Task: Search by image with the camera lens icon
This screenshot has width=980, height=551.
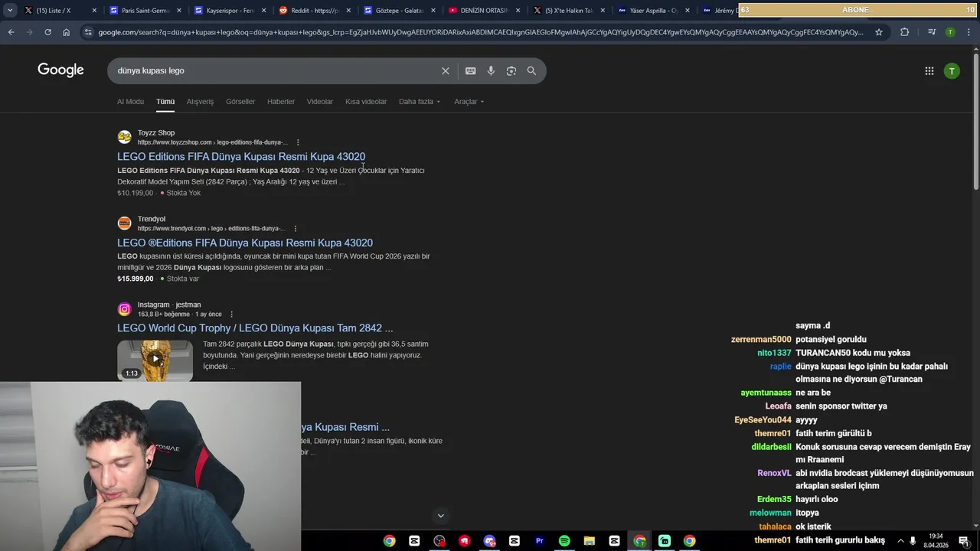Action: click(x=511, y=70)
